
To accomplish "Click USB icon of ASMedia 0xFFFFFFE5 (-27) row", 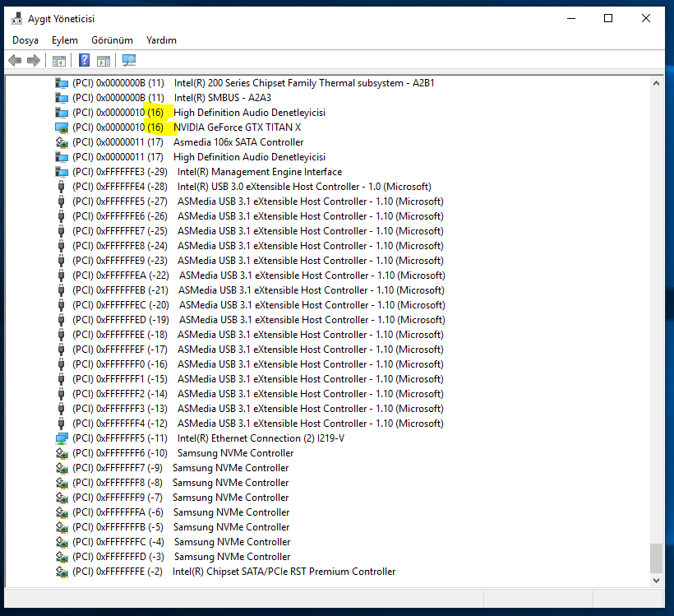I will pos(61,201).
